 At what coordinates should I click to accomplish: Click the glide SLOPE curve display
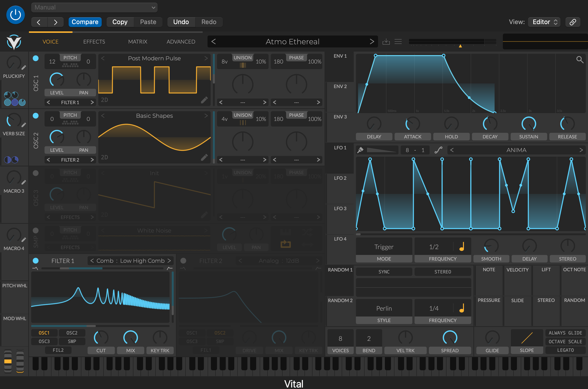[527, 338]
